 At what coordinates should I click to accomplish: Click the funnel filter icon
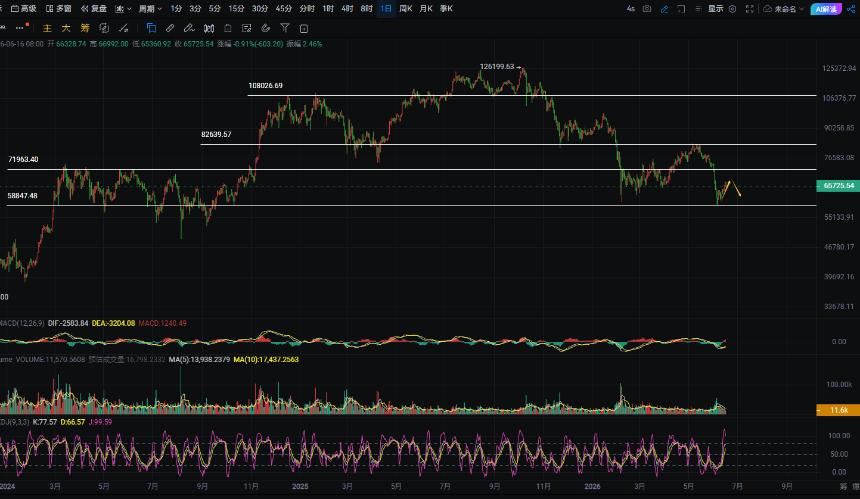(x=285, y=27)
